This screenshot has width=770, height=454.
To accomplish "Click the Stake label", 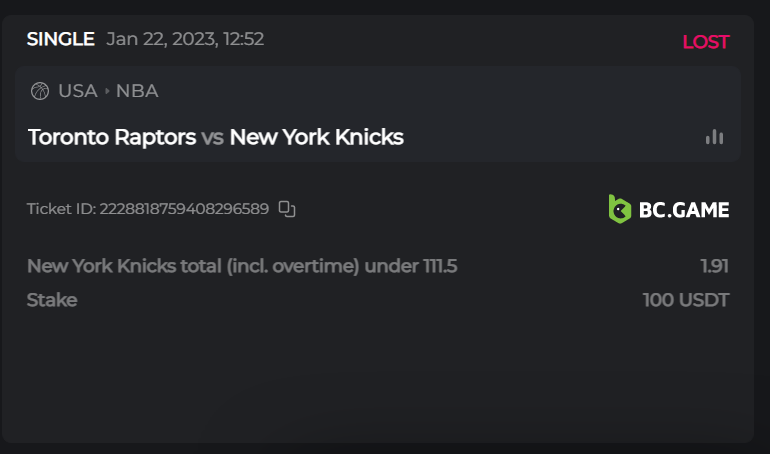I will (52, 300).
